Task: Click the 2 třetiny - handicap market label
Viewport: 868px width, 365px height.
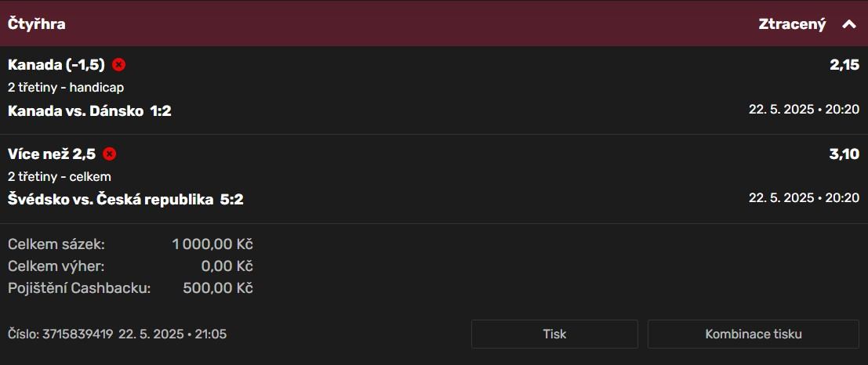Action: click(x=66, y=88)
